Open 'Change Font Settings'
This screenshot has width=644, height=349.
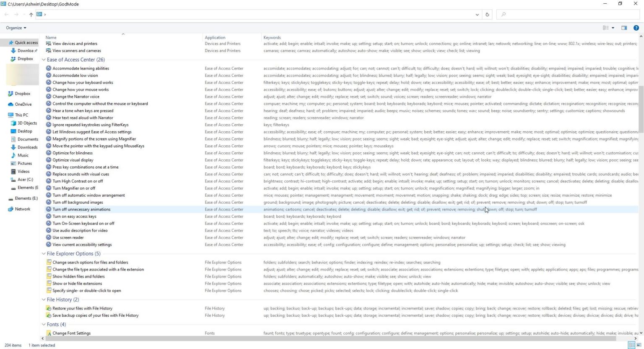71,333
